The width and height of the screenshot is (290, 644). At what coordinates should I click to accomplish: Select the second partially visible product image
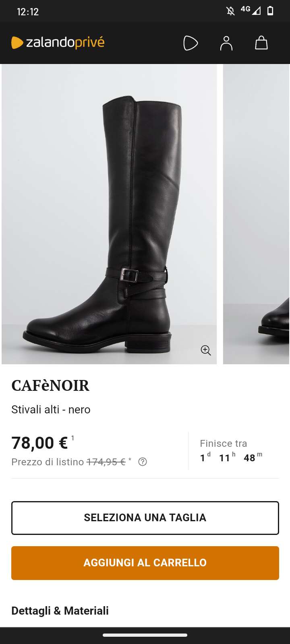pyautogui.click(x=257, y=214)
